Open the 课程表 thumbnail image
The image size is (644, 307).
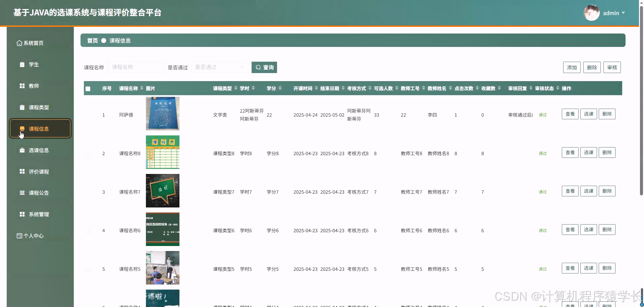coord(163,152)
